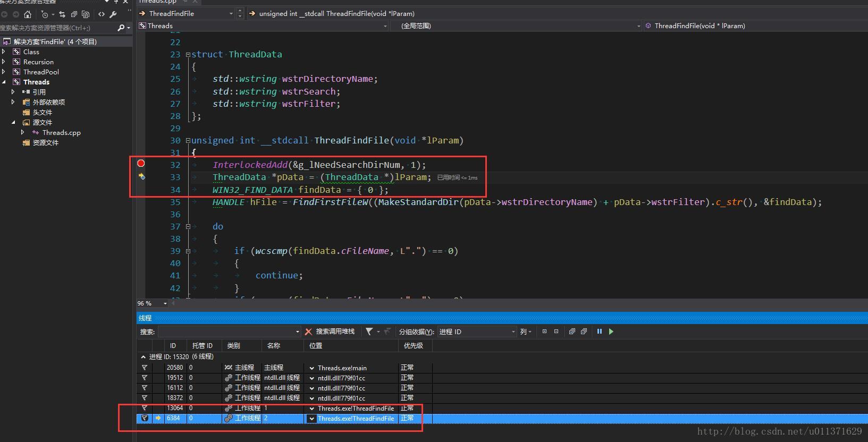
Task: Click the Forward arrow in Solution Explorer
Action: coord(15,14)
